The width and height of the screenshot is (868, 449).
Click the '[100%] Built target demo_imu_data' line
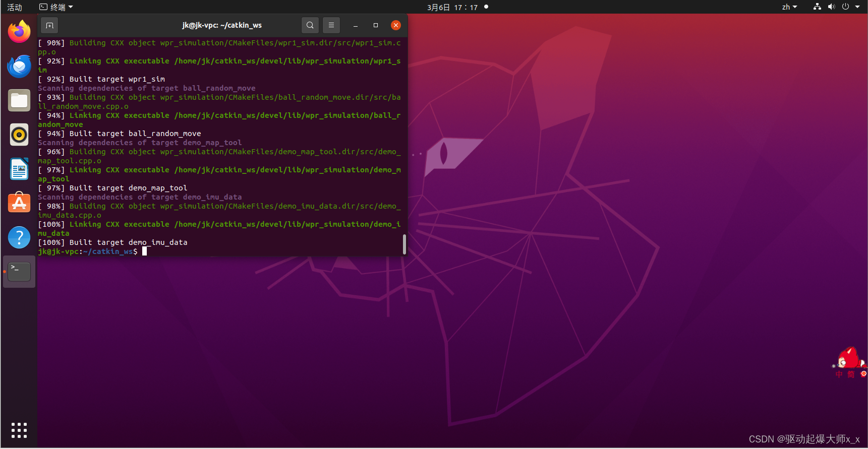pos(112,242)
